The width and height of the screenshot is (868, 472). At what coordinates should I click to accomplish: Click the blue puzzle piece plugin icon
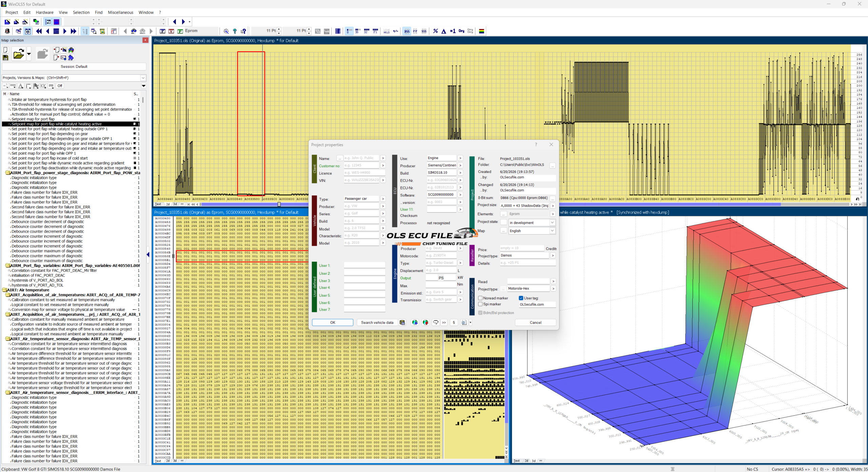coord(71,58)
